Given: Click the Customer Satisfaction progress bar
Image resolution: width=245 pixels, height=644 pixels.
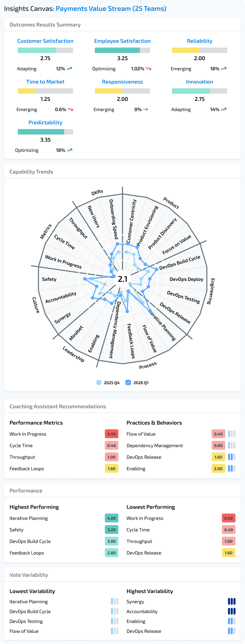Looking at the screenshot, I should click(x=45, y=50).
